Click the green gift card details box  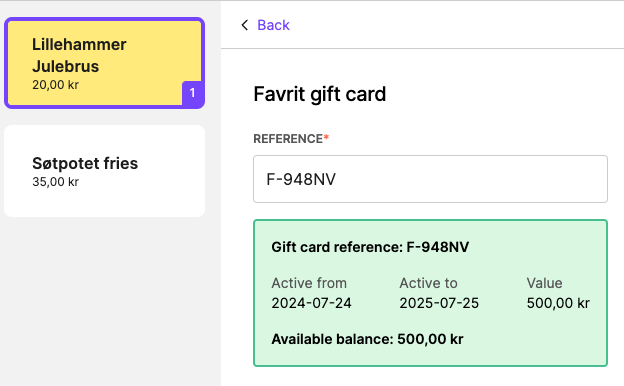pos(430,293)
